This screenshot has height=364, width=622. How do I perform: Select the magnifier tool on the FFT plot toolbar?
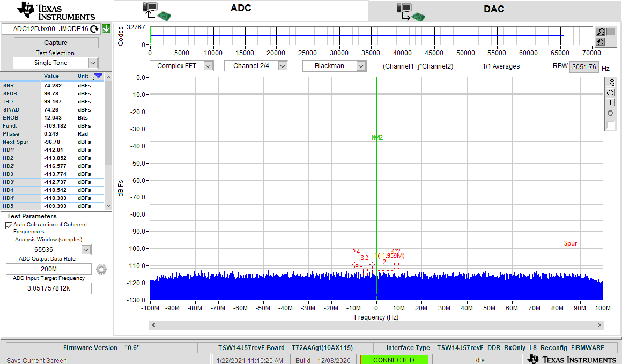point(610,83)
